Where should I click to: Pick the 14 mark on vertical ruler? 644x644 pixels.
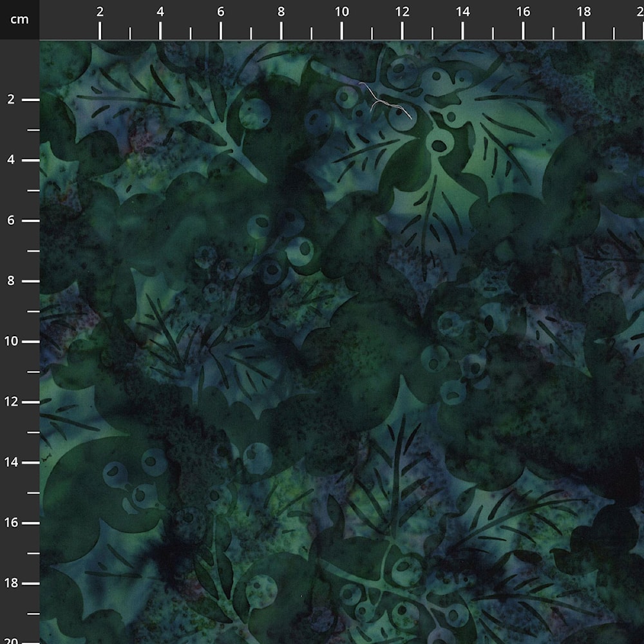click(12, 462)
